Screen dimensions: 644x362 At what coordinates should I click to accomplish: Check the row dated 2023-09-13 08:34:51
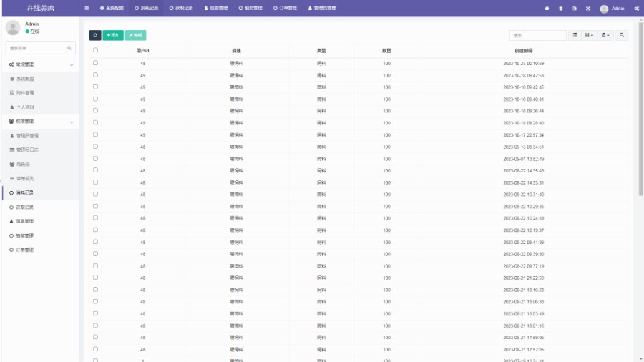pyautogui.click(x=95, y=146)
